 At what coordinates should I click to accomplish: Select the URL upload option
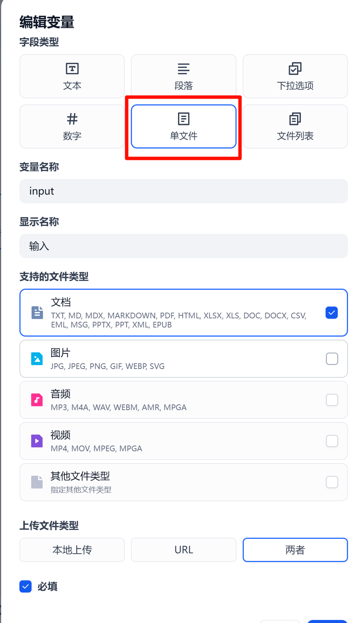pyautogui.click(x=183, y=550)
